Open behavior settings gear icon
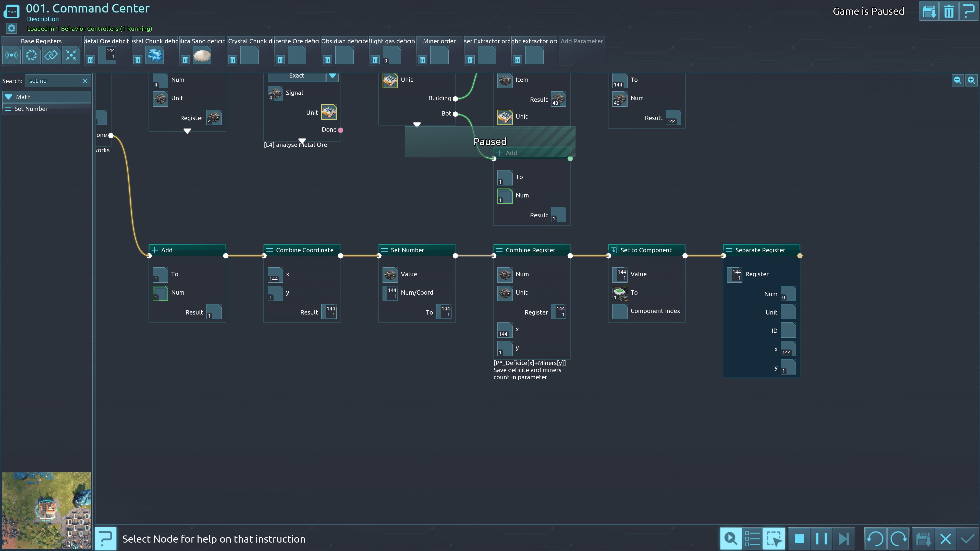This screenshot has height=551, width=980. (11, 29)
